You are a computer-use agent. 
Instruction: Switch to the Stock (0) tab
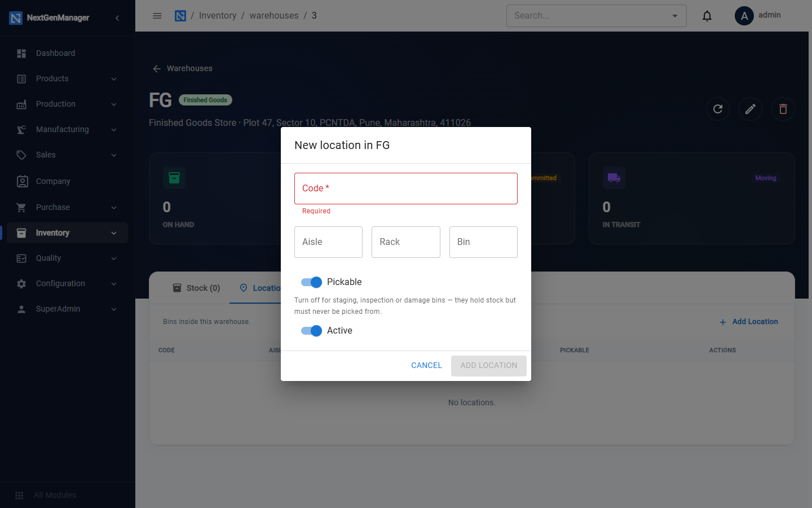(196, 288)
